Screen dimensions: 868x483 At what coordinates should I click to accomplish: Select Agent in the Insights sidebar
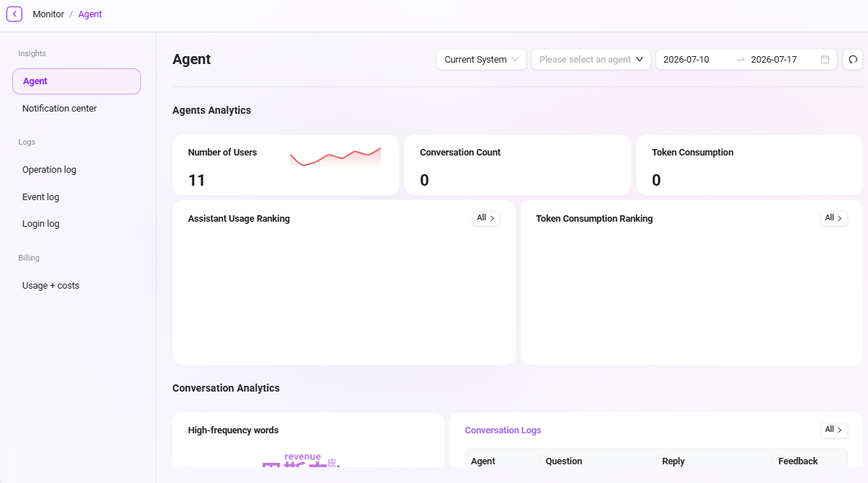pyautogui.click(x=76, y=81)
